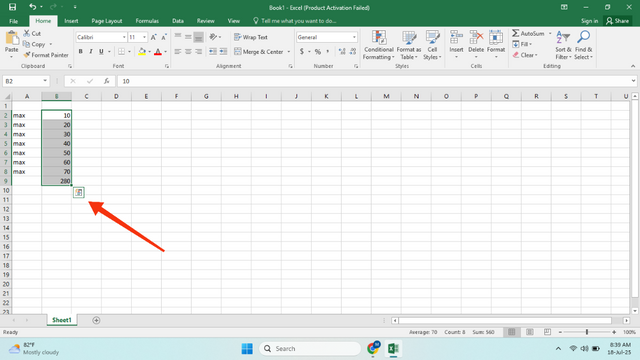Click the Insert Function fx icon
This screenshot has width=640, height=360.
click(107, 81)
